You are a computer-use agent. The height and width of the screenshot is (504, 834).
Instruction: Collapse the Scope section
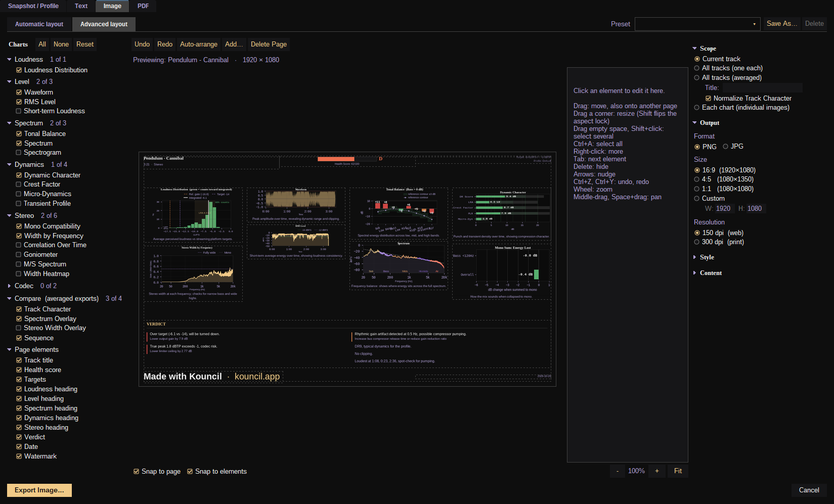694,49
